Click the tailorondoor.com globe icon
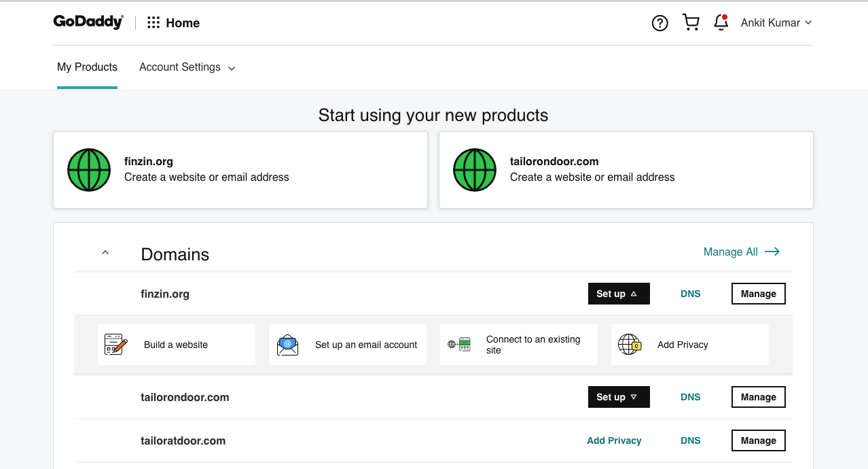 pos(475,170)
